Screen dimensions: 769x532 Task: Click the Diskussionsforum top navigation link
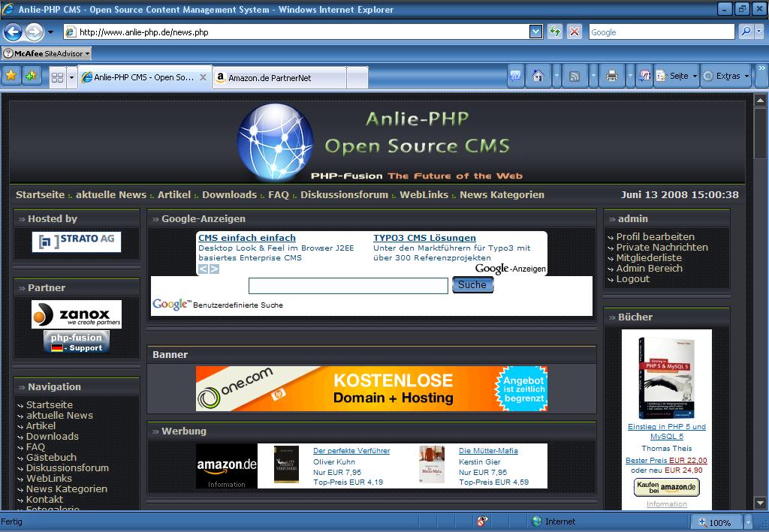point(344,194)
